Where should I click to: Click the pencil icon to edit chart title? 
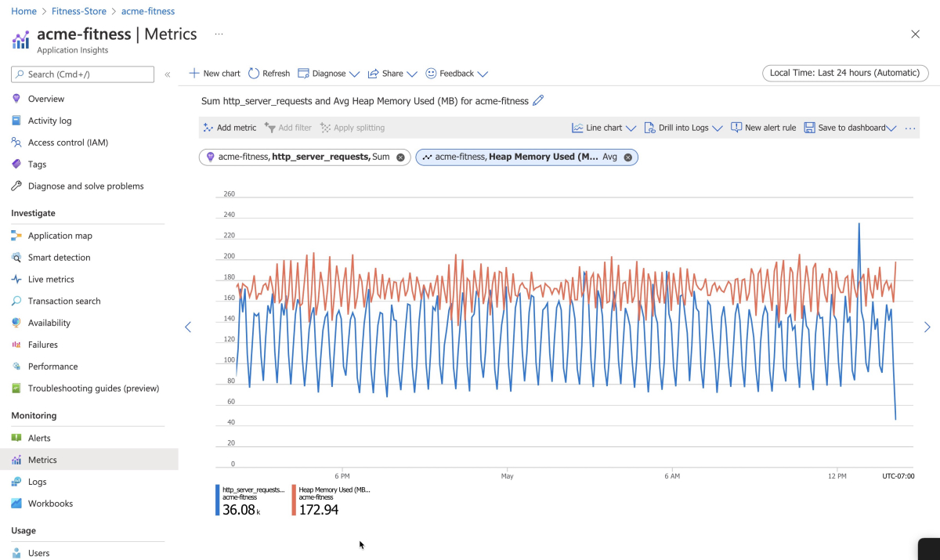(538, 100)
